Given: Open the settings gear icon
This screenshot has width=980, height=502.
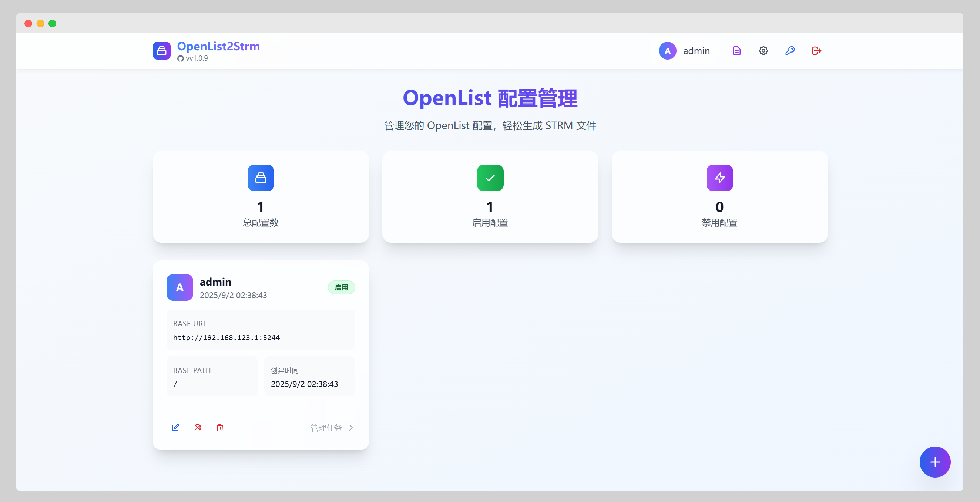Looking at the screenshot, I should click(763, 51).
